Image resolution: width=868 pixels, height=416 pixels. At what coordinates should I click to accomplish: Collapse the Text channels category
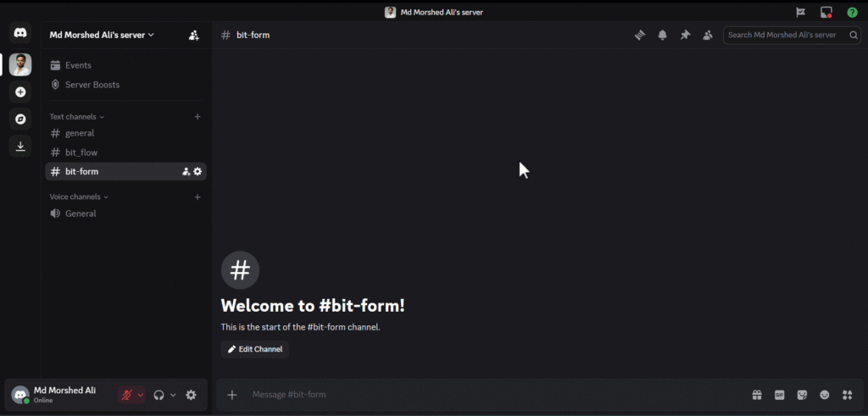(x=77, y=117)
